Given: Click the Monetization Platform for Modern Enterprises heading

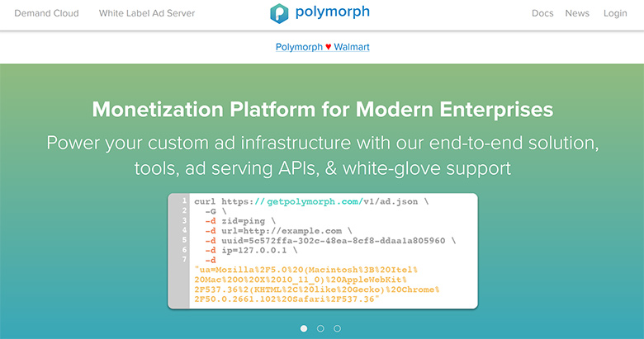Looking at the screenshot, I should pos(322,110).
